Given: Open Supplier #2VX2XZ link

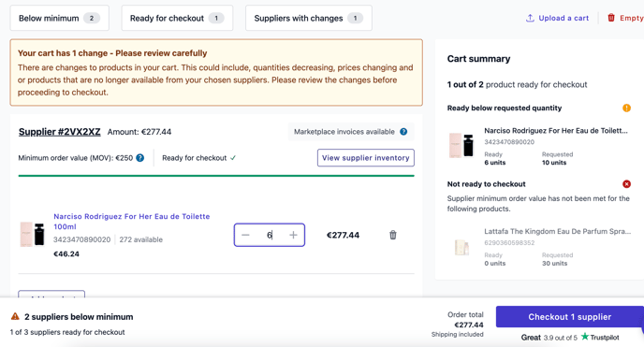Looking at the screenshot, I should [x=60, y=132].
